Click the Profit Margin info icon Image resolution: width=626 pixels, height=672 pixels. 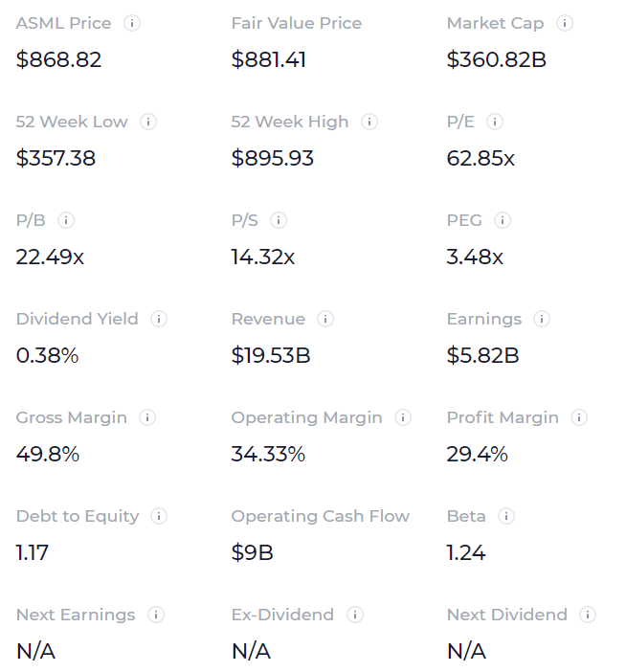pyautogui.click(x=579, y=417)
